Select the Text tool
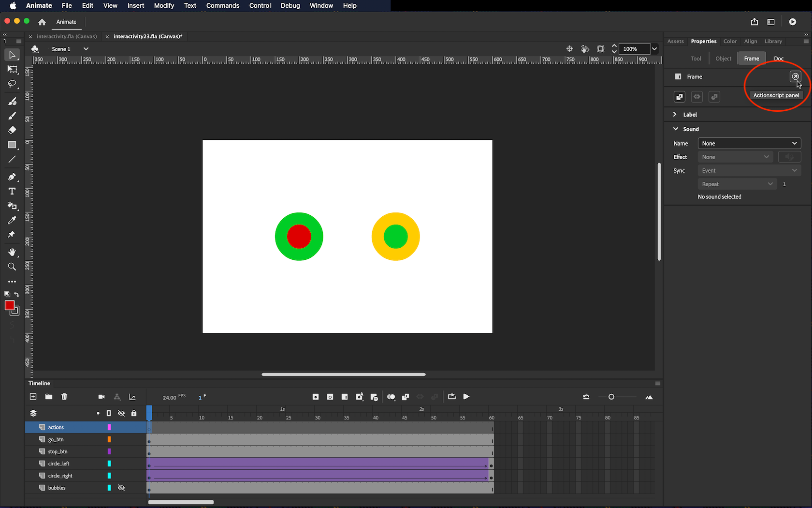 [x=12, y=191]
